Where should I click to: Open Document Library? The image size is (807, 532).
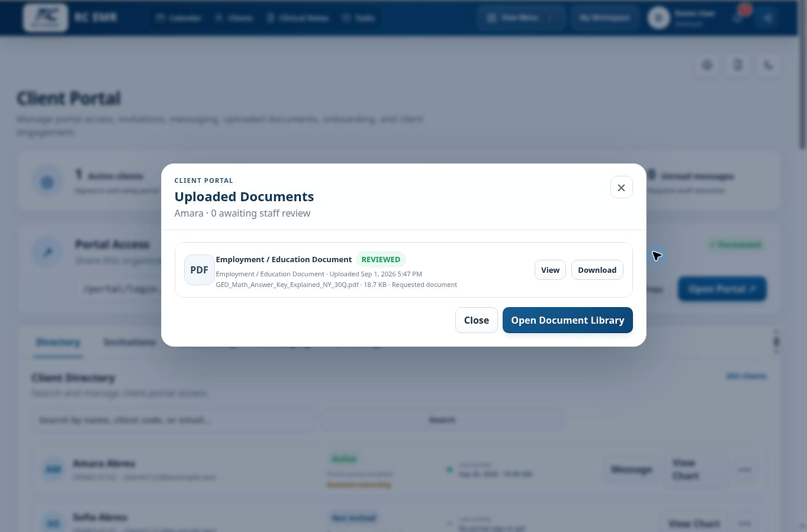568,320
